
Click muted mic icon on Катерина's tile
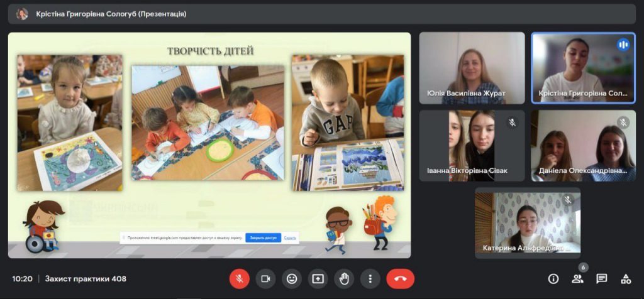pyautogui.click(x=568, y=200)
